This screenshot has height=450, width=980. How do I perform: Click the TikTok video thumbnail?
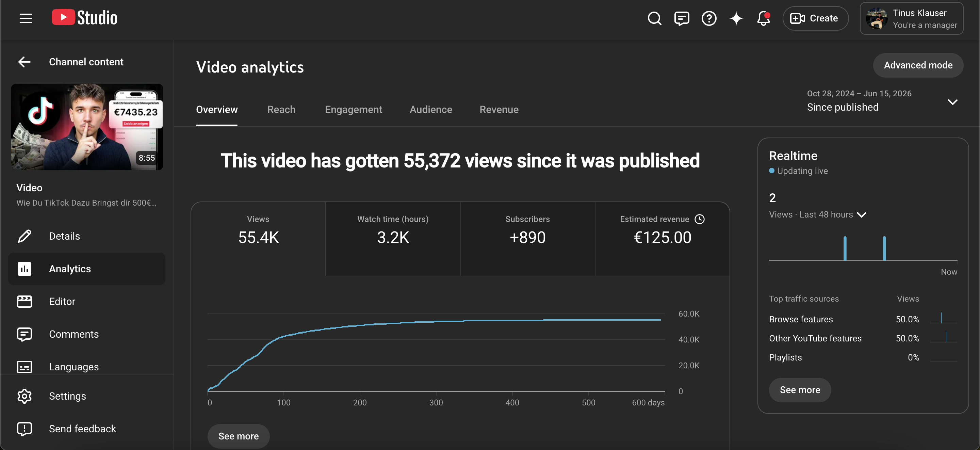[x=87, y=127]
